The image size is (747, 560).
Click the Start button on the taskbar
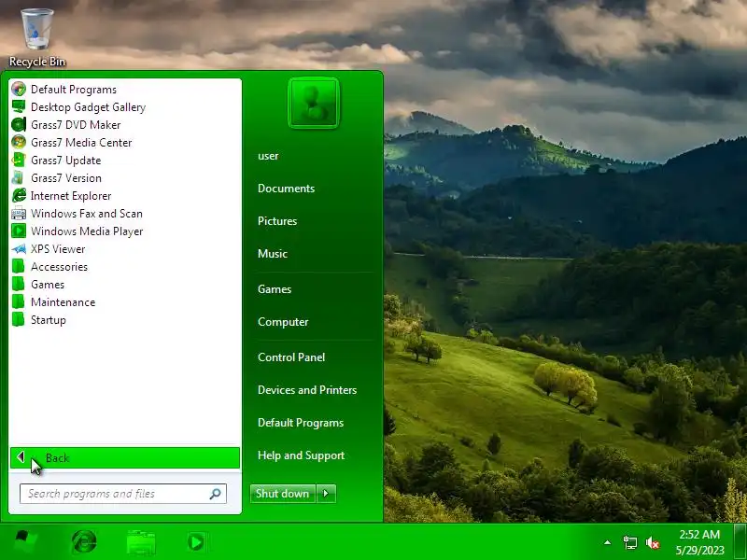pos(25,542)
